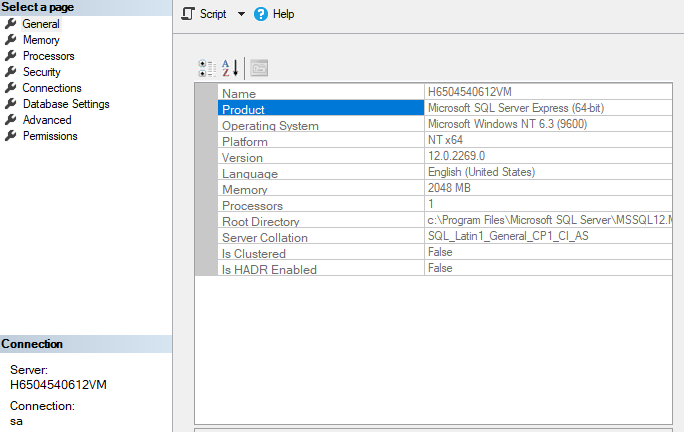Click the wrench icon beside Permissions
This screenshot has height=432, width=684.
click(10, 136)
